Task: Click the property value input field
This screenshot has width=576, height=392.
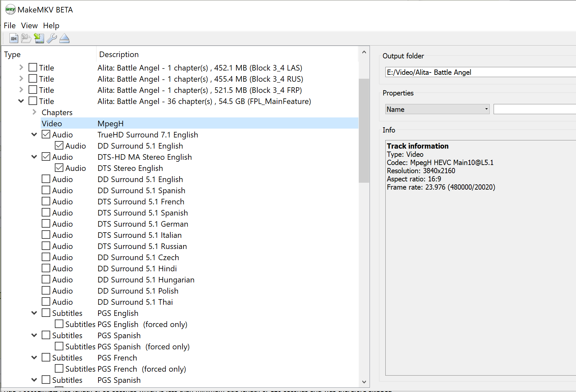Action: coord(535,109)
